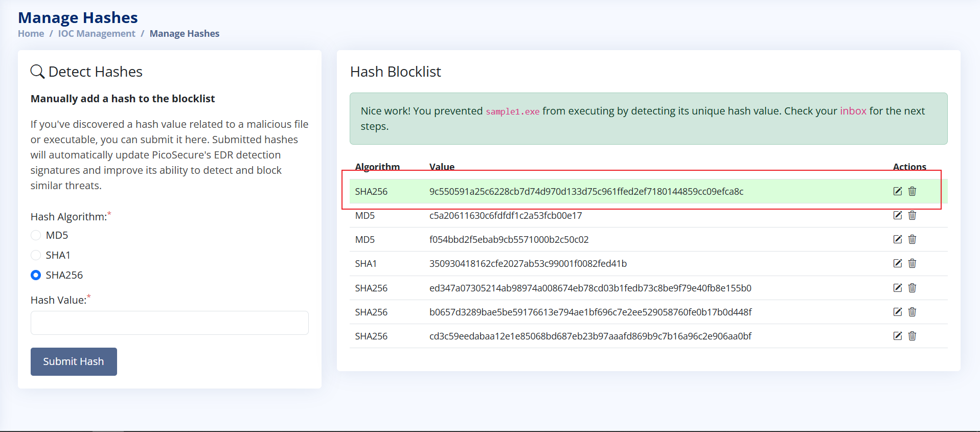Delete the SHA1 35093041 hash entry
This screenshot has width=980, height=432.
click(x=912, y=263)
